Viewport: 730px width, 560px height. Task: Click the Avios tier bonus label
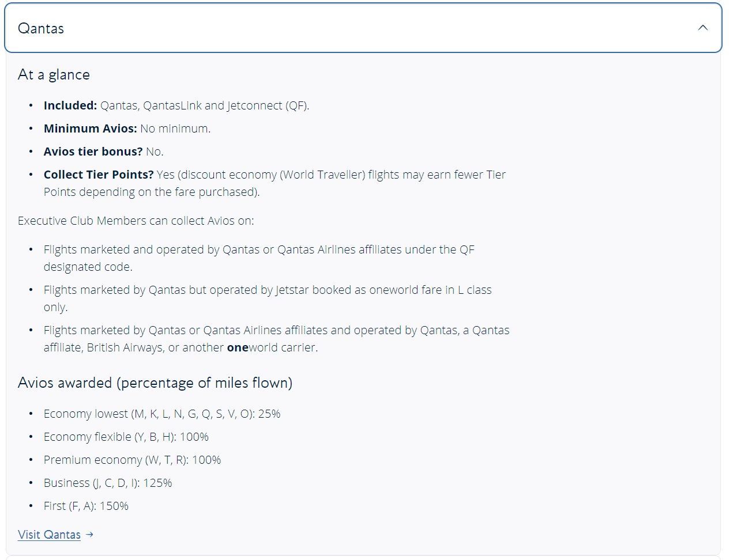click(93, 152)
